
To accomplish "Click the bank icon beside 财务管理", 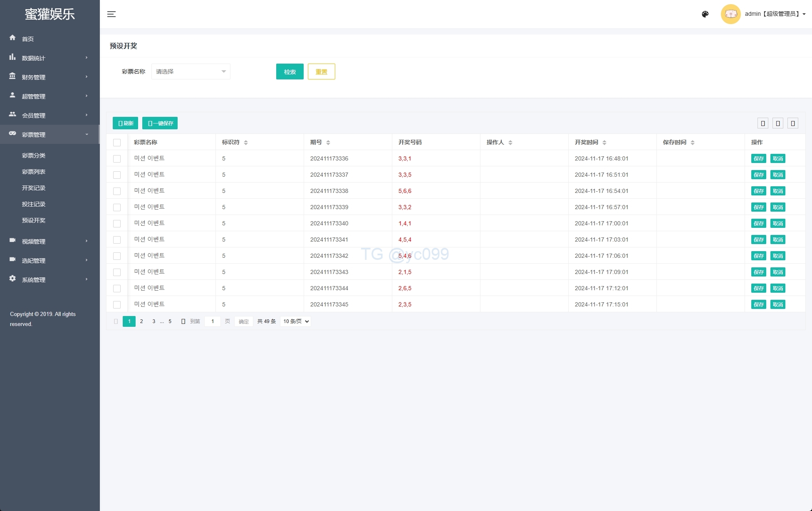I will pos(12,76).
